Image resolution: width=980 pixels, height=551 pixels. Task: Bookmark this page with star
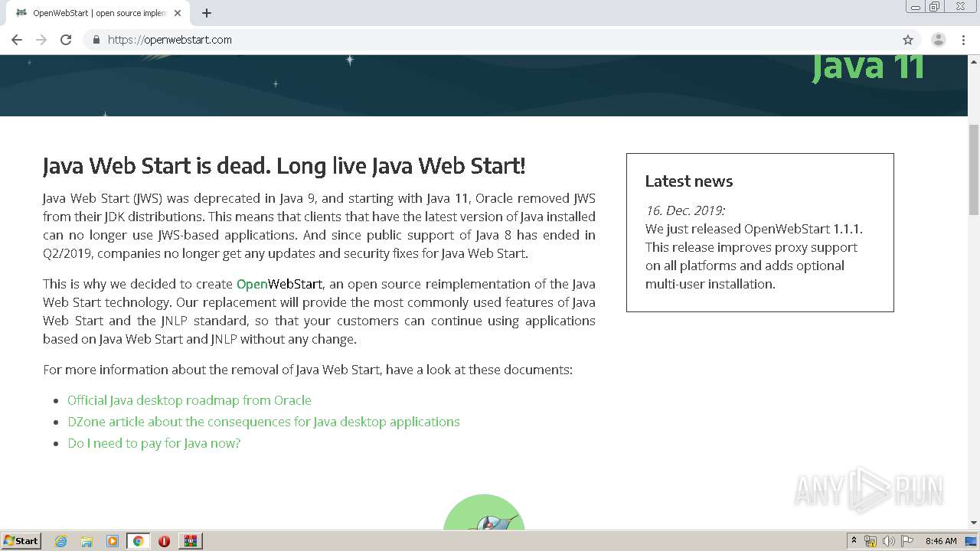908,40
